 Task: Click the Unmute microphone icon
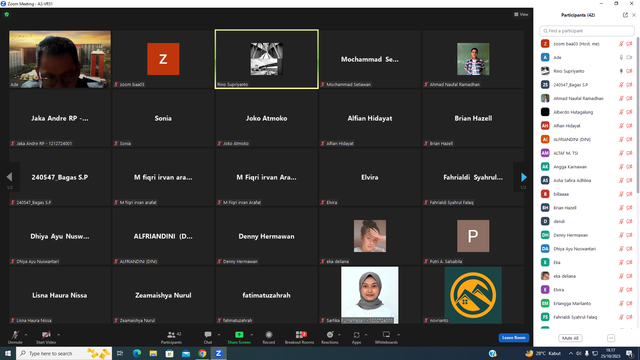tap(15, 335)
